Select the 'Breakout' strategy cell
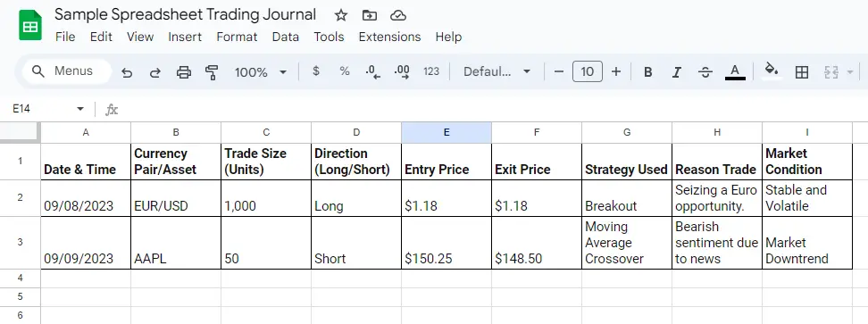Image resolution: width=868 pixels, height=324 pixels. (x=627, y=198)
